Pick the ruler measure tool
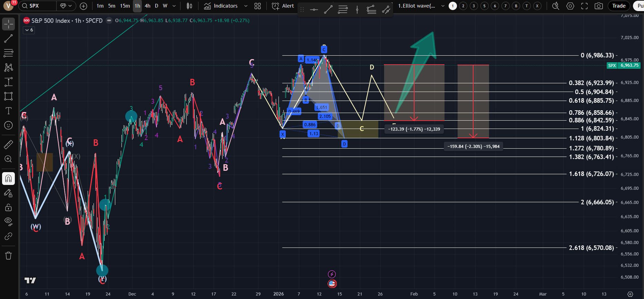 (8, 144)
